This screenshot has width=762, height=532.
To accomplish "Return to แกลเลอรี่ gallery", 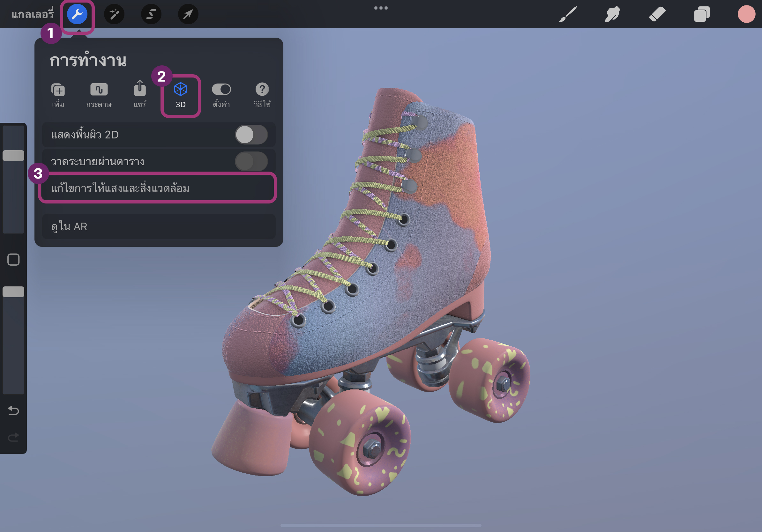I will pos(32,14).
